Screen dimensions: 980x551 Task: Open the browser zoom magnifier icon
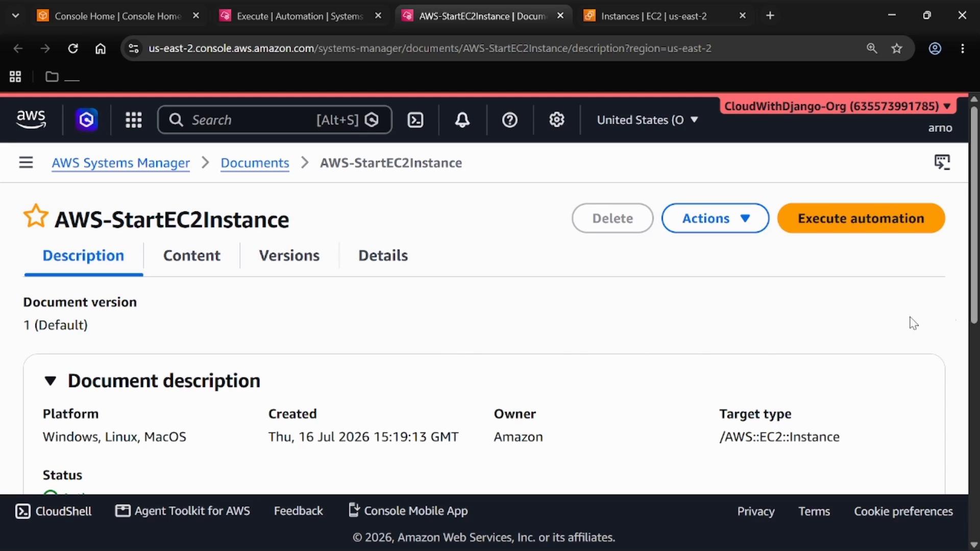pos(872,48)
